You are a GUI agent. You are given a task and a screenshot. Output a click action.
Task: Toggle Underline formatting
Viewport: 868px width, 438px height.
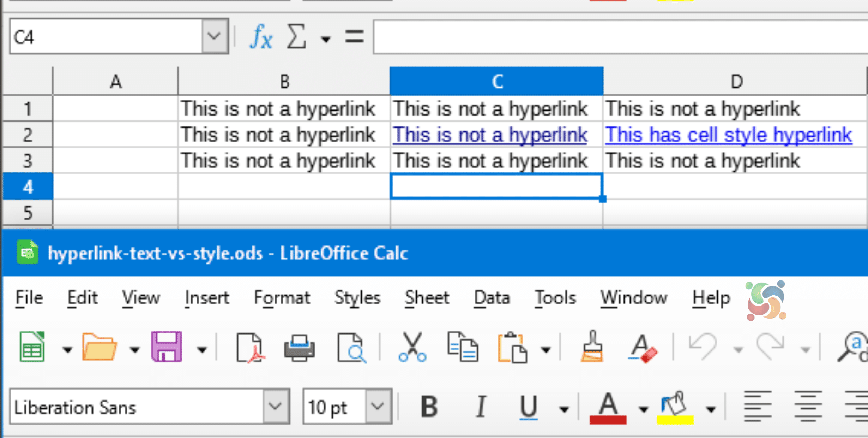pyautogui.click(x=528, y=408)
